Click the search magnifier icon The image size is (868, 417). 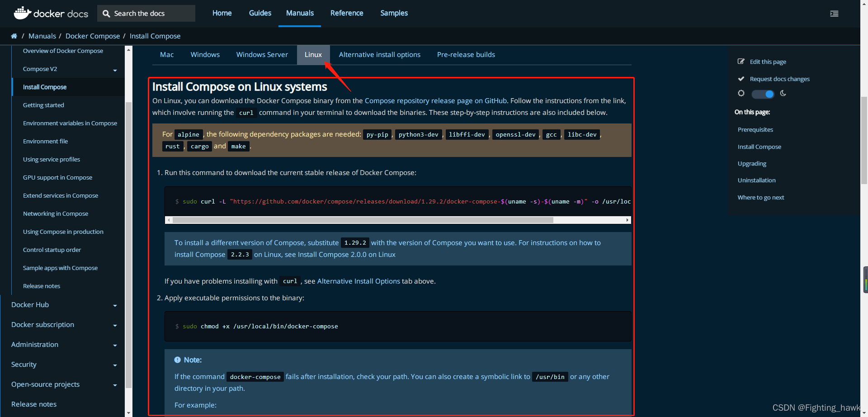(x=106, y=14)
